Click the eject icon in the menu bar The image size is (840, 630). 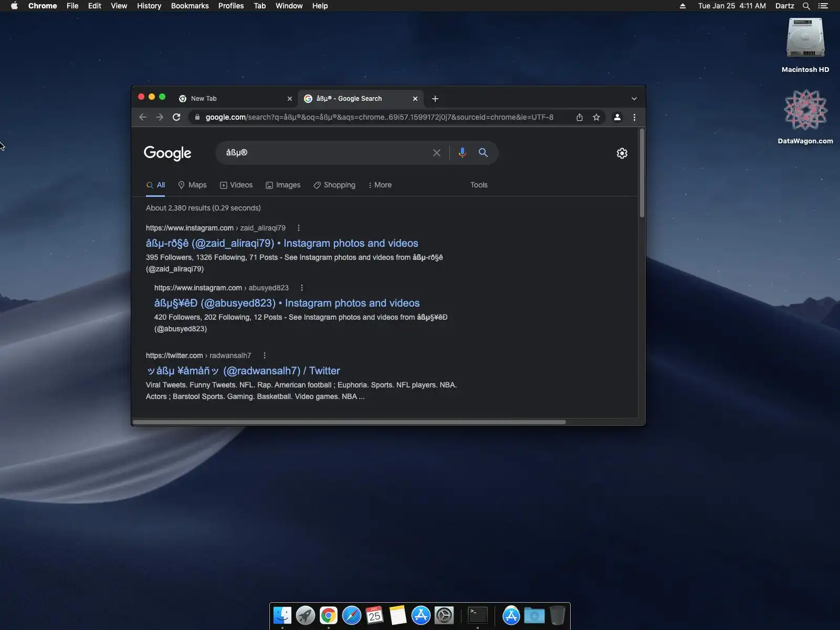[682, 6]
